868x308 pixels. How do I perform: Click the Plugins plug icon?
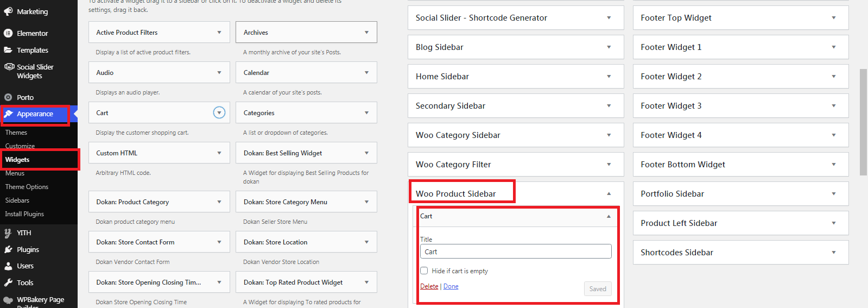click(x=8, y=249)
